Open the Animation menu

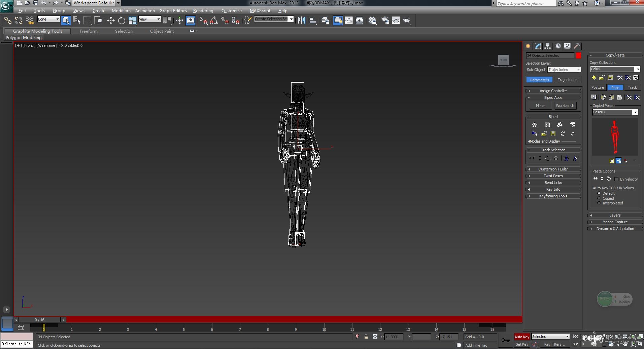tap(145, 11)
